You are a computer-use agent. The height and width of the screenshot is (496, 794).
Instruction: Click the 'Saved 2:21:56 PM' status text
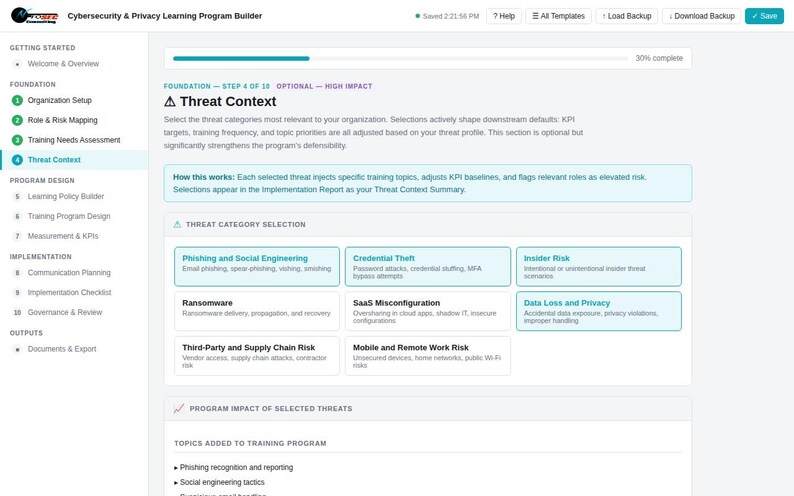tap(451, 16)
